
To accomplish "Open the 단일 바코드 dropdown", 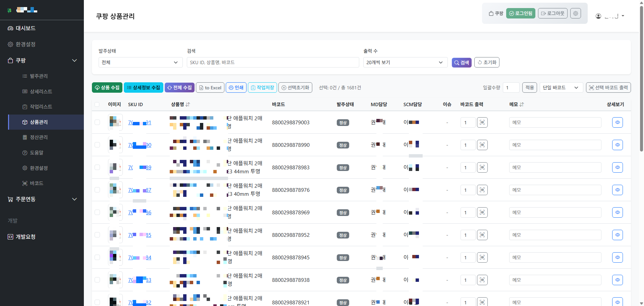I will click(x=561, y=88).
